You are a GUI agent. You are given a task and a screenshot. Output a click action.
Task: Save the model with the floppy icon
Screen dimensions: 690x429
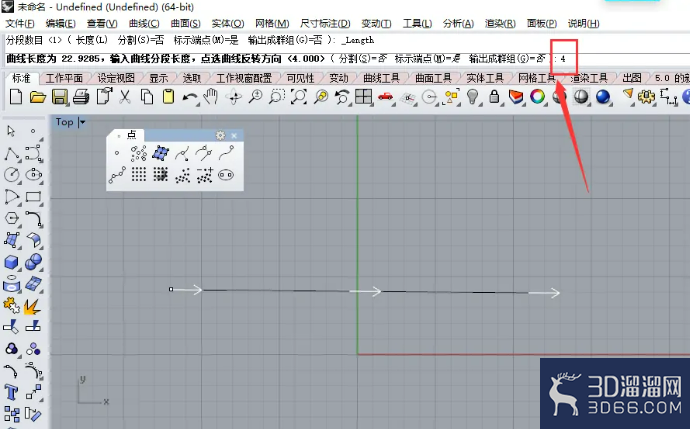point(59,97)
